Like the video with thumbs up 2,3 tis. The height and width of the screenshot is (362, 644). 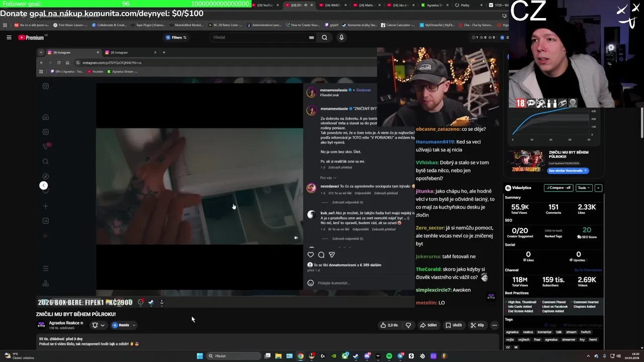pyautogui.click(x=389, y=325)
